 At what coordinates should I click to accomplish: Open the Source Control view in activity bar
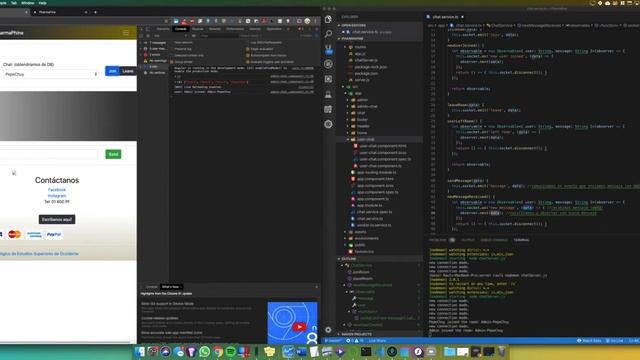(328, 49)
